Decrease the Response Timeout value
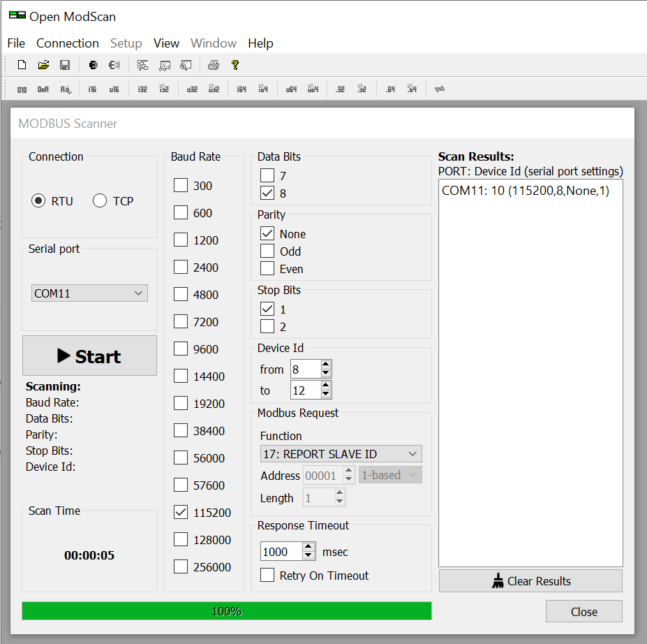The width and height of the screenshot is (647, 644). 308,556
